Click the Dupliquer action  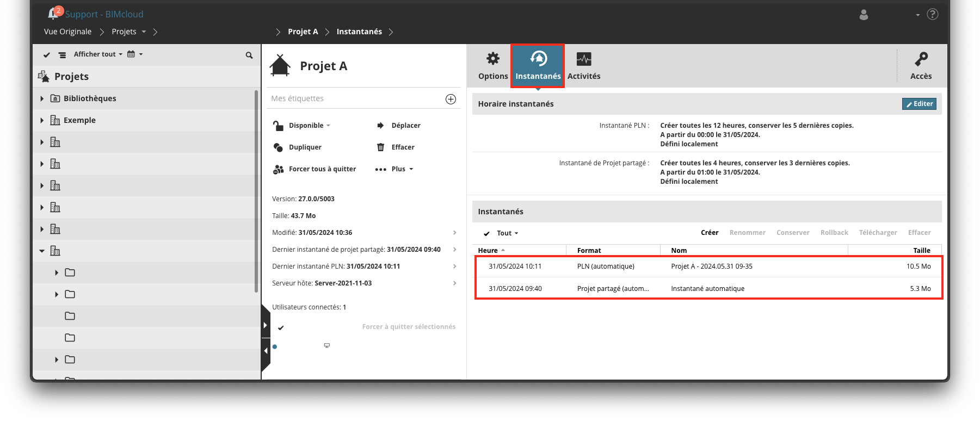tap(297, 147)
